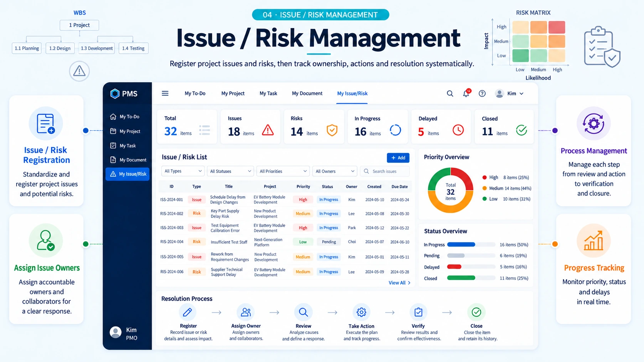Viewport: 644px width, 362px height.
Task: Click the Search issues field
Action: (385, 171)
